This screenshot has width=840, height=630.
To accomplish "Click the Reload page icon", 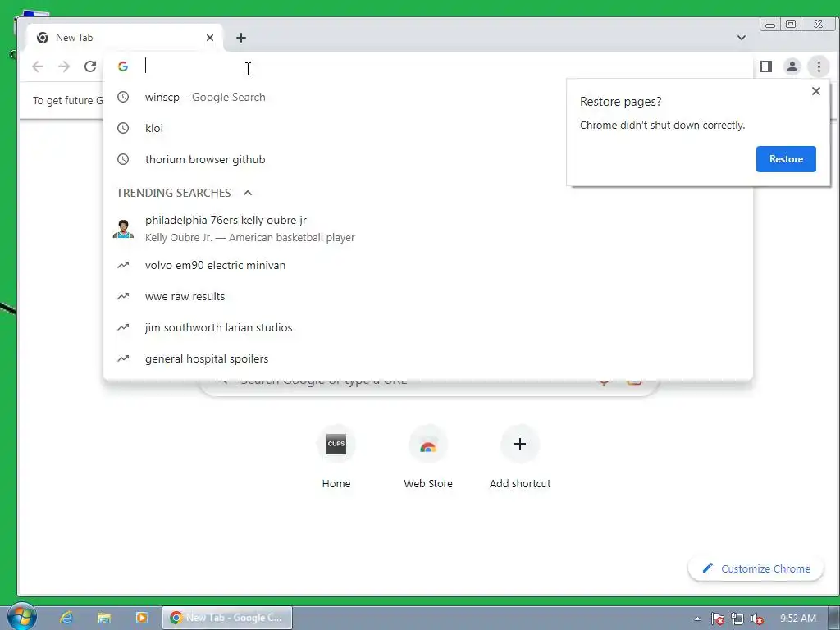I will coord(90,66).
